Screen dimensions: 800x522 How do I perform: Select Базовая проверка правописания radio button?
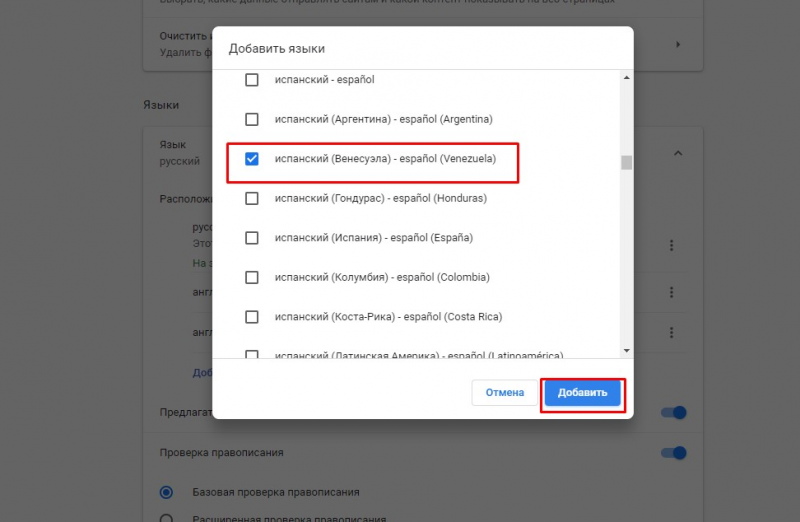166,492
